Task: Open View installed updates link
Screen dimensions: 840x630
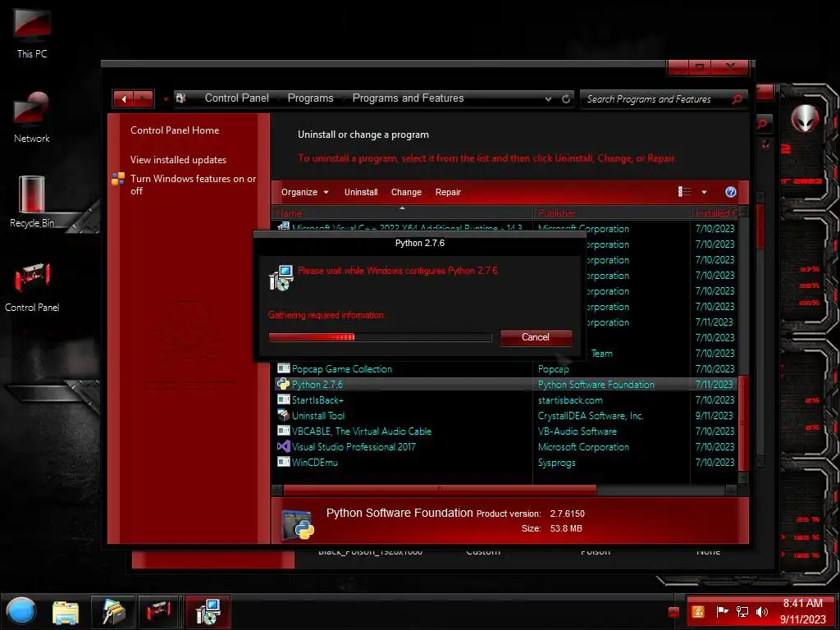Action: [178, 160]
